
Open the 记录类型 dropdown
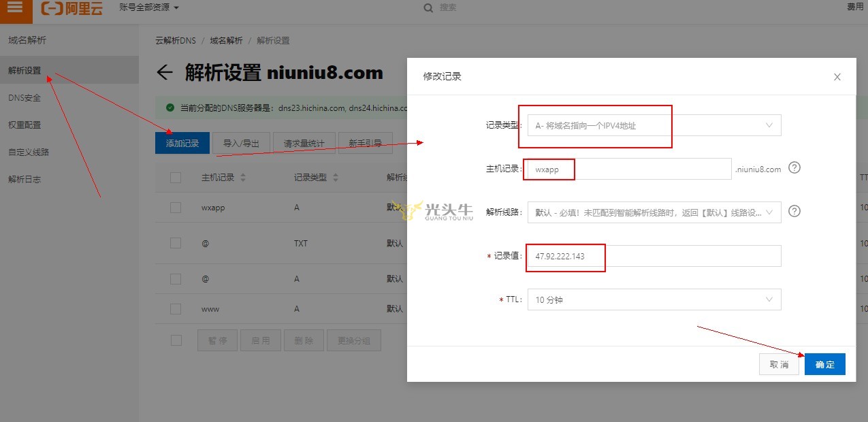654,125
